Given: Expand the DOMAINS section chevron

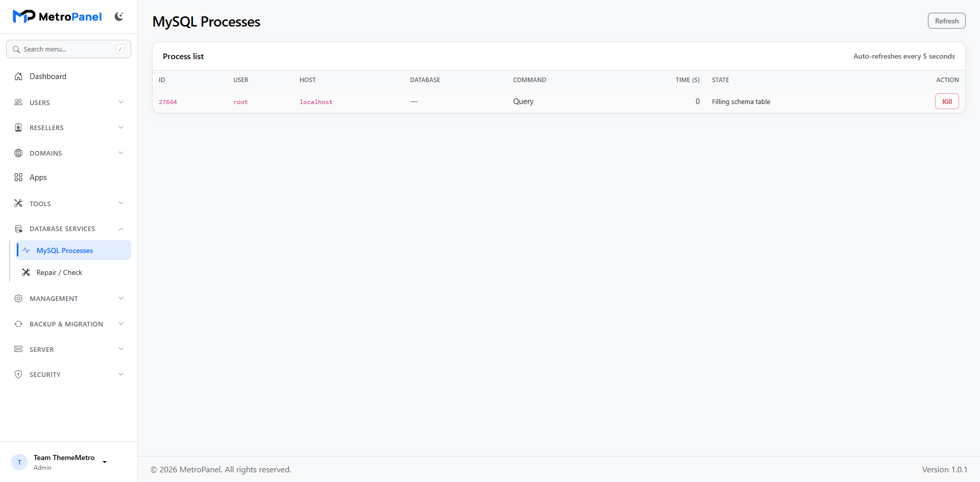Looking at the screenshot, I should tap(121, 153).
